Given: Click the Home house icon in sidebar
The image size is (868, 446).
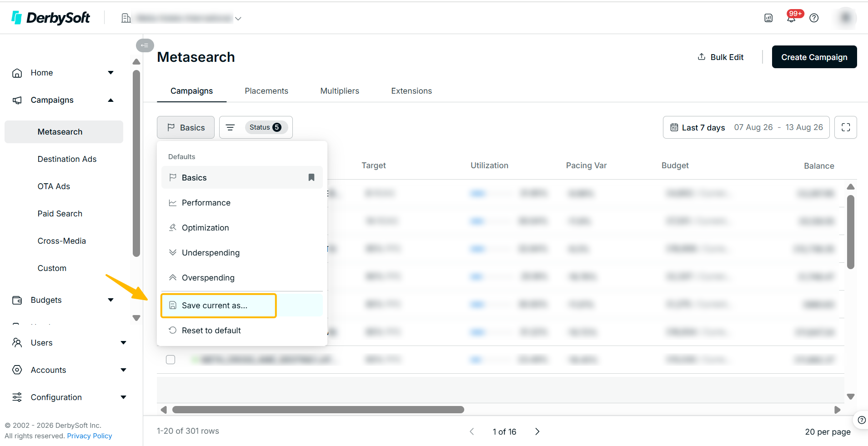Looking at the screenshot, I should (17, 73).
